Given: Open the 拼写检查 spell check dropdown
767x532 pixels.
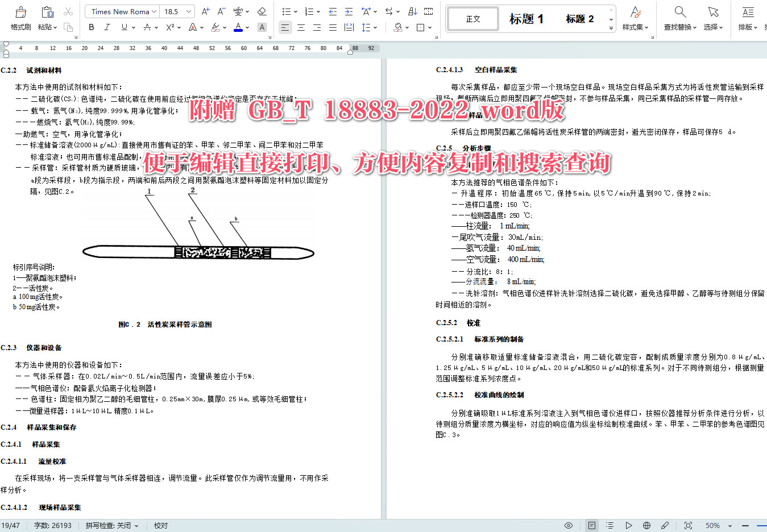Looking at the screenshot, I should pyautogui.click(x=111, y=526).
